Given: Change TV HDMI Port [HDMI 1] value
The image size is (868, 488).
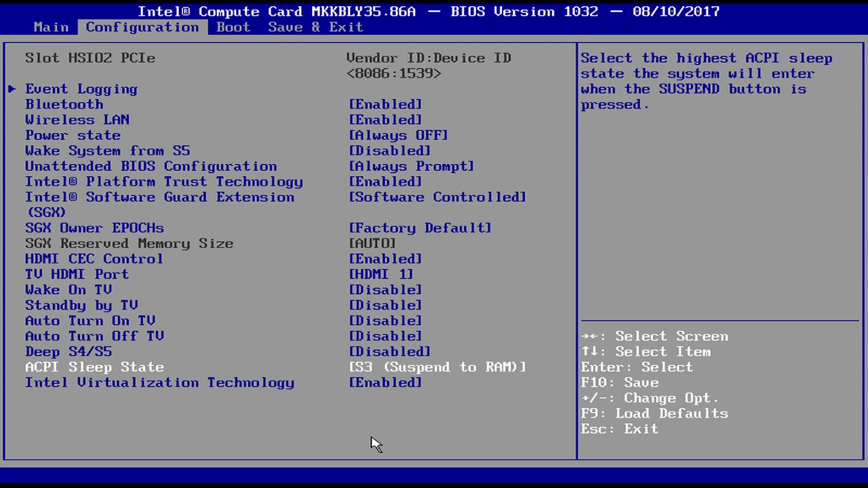Looking at the screenshot, I should [x=381, y=274].
